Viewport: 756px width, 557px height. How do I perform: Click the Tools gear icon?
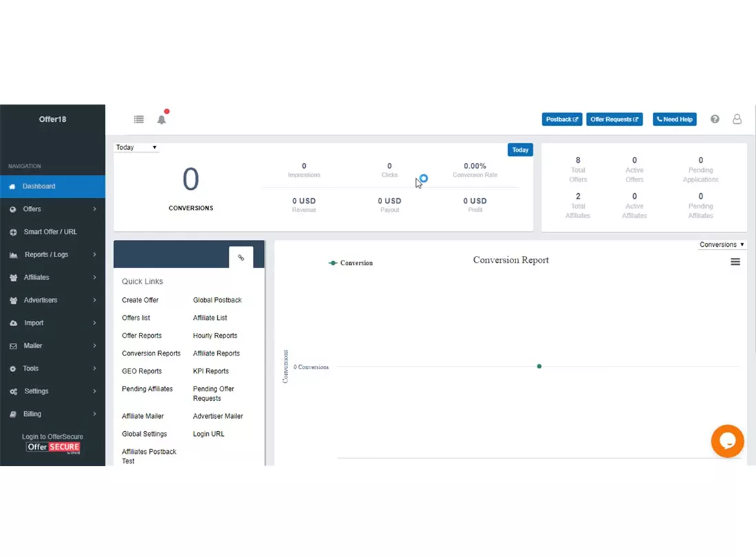pos(12,369)
